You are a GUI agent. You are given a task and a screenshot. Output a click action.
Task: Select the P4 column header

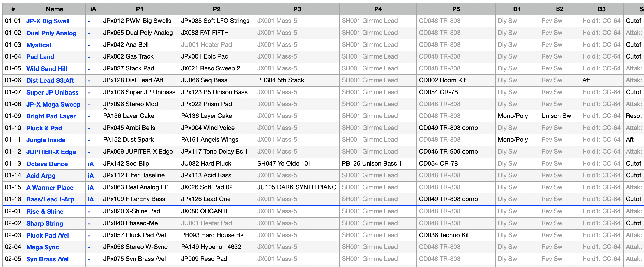[x=378, y=9]
